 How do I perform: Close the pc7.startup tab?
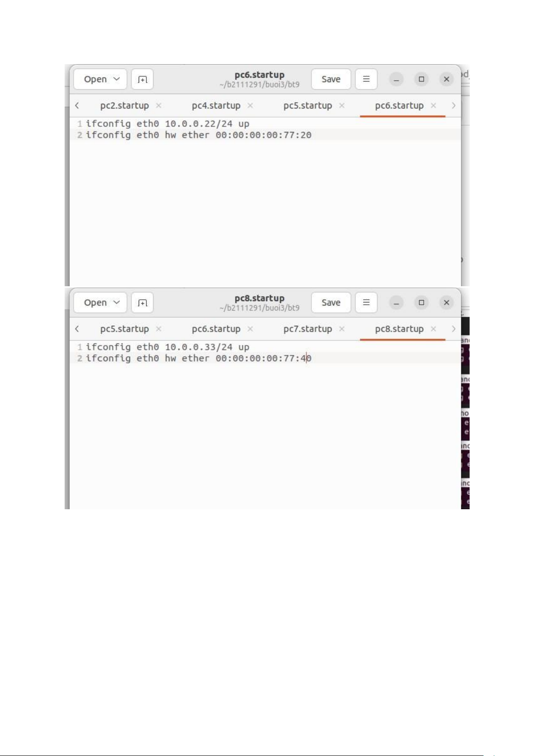pos(342,329)
